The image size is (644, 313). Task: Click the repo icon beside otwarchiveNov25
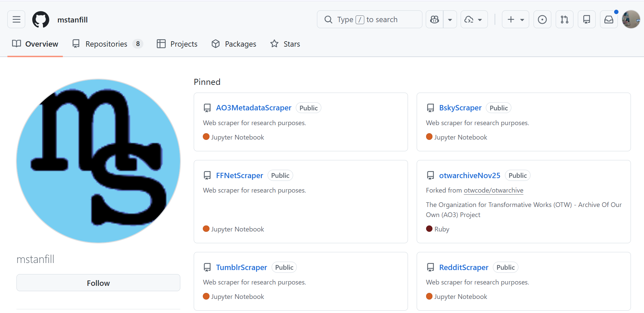click(430, 175)
